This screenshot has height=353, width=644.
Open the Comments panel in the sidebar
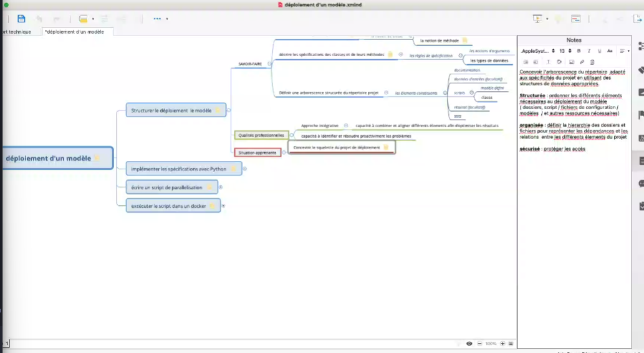pos(641,183)
